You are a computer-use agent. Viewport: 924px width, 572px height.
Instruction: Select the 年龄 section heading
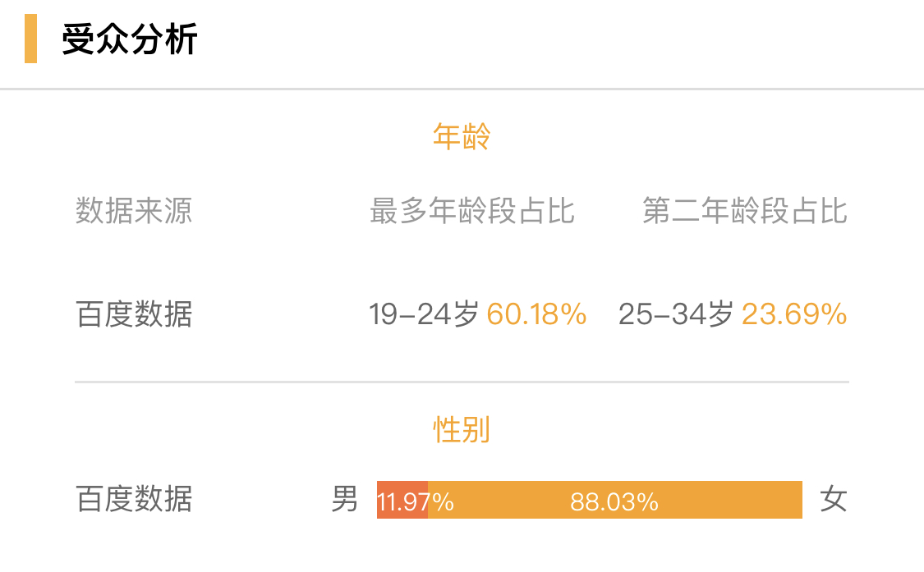click(462, 137)
